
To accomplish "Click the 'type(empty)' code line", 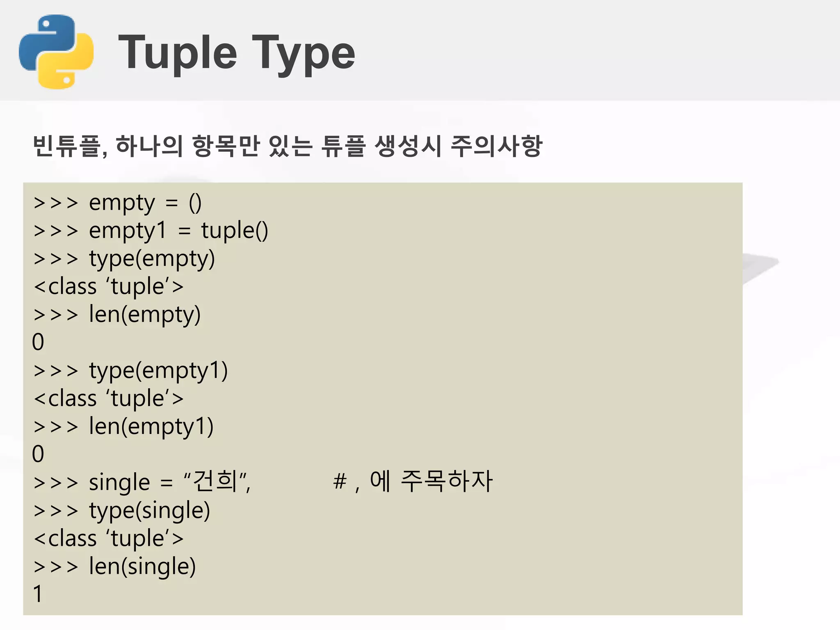I will click(124, 259).
